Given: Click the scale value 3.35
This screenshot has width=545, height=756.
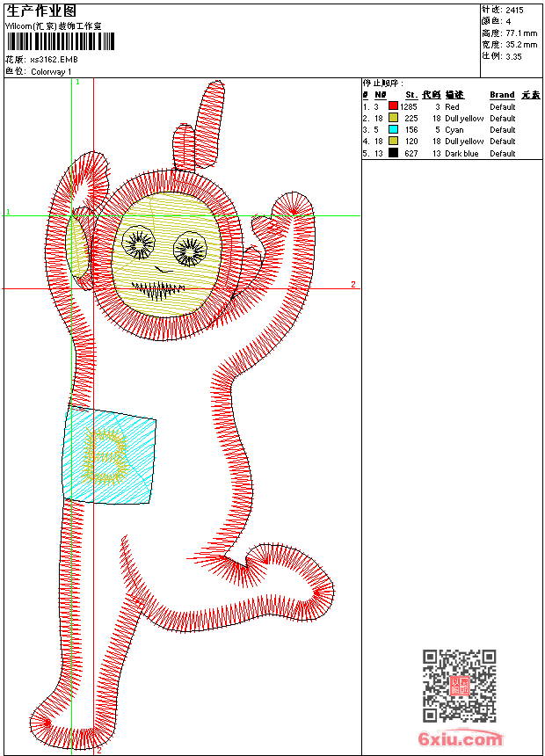Looking at the screenshot, I should tap(513, 56).
